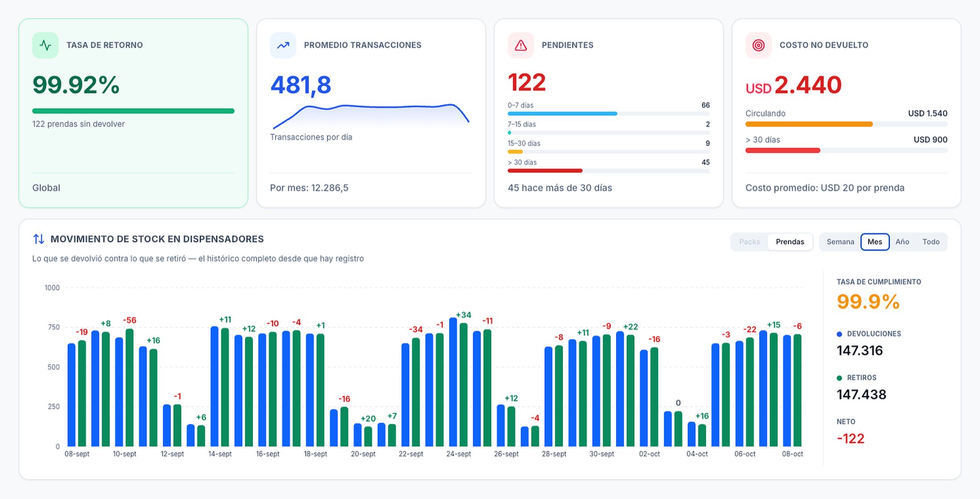Show the Todo period range
The image size is (980, 499).
931,242
